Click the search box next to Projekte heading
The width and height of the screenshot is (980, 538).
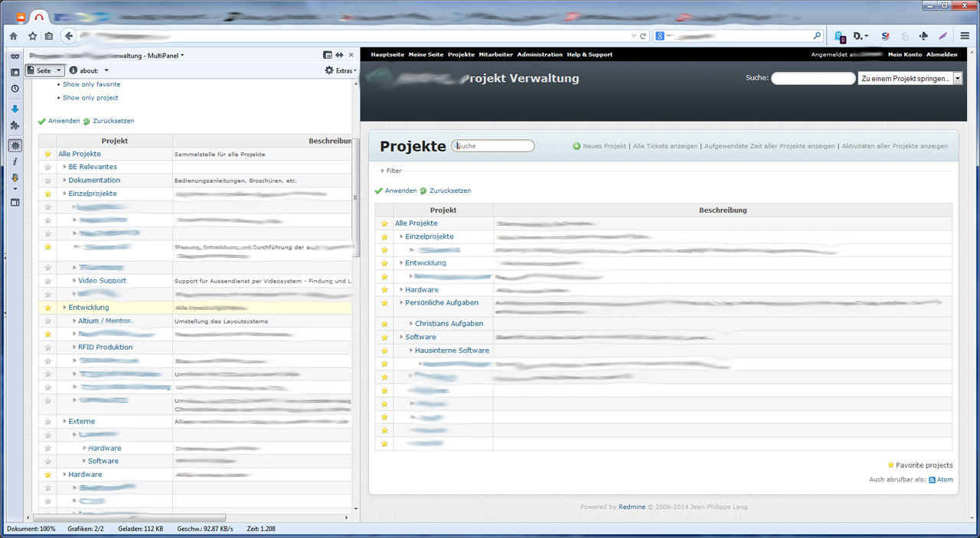(x=493, y=146)
